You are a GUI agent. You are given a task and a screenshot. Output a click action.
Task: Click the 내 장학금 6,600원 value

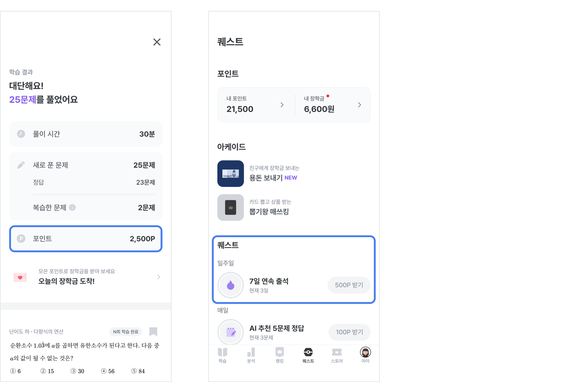(319, 109)
